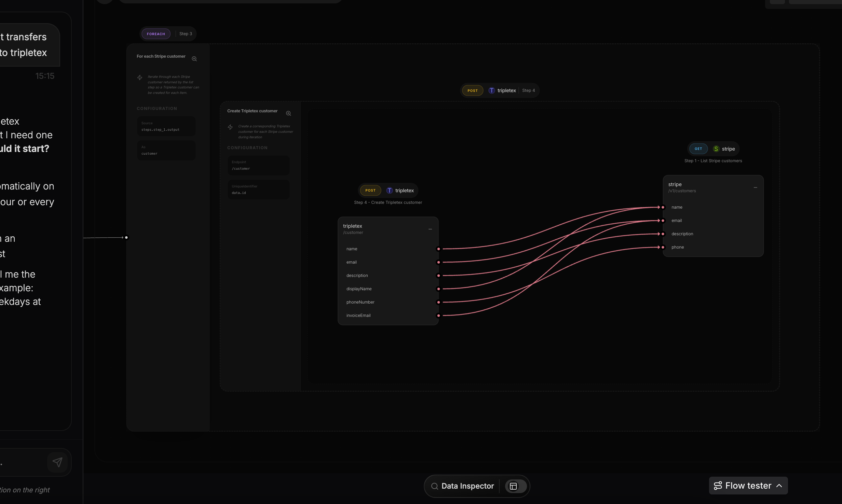842x504 pixels.
Task: Click the stripe name connector dot
Action: point(663,207)
